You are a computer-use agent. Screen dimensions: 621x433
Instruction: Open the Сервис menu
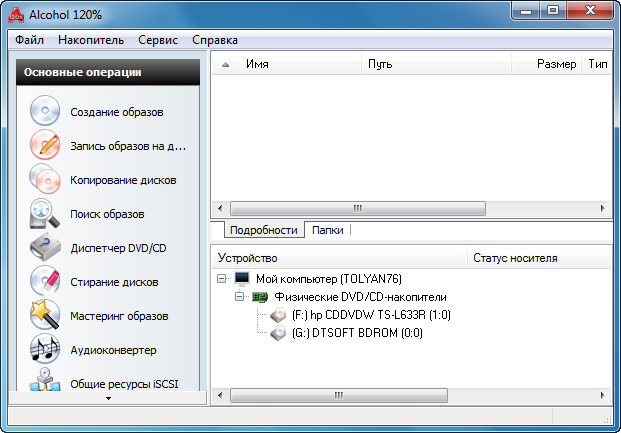(158, 40)
